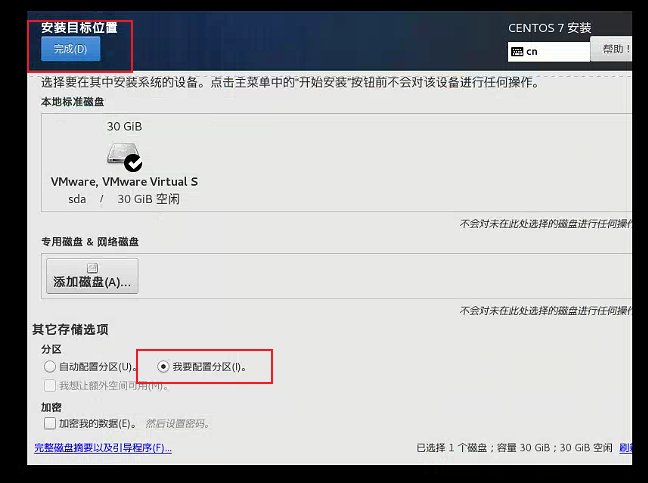
Task: Click the 加密 section label
Action: 51,407
